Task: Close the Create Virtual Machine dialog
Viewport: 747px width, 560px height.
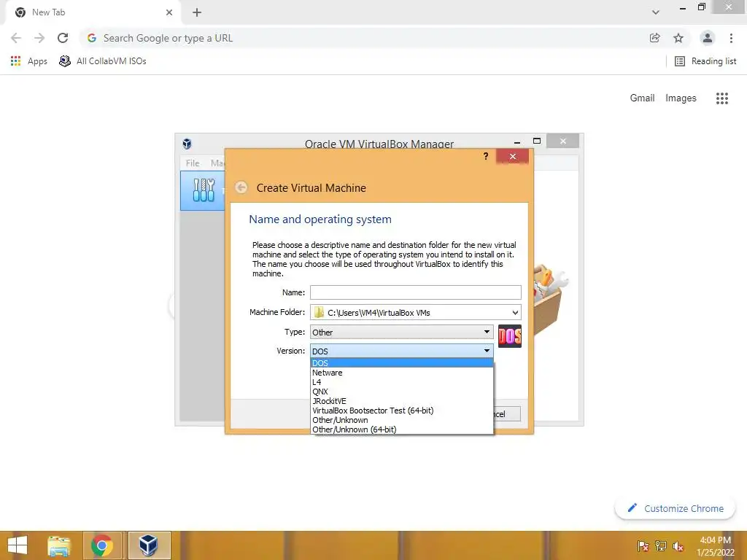Action: (x=512, y=156)
